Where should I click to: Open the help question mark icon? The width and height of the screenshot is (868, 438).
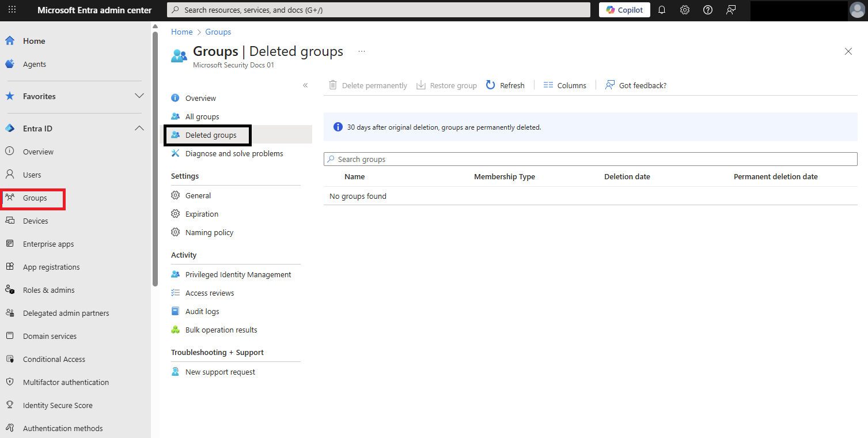[x=707, y=10]
